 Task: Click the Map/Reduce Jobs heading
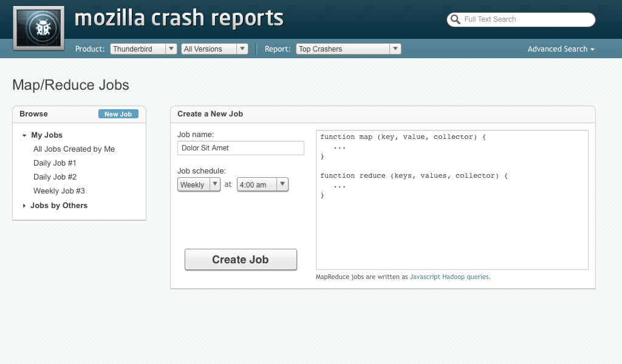pyautogui.click(x=70, y=85)
